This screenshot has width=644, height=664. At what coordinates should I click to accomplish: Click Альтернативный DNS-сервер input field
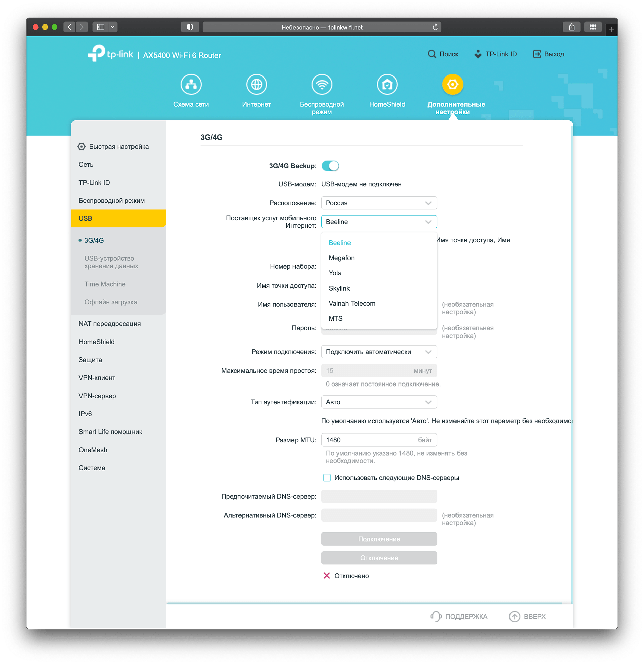point(379,515)
